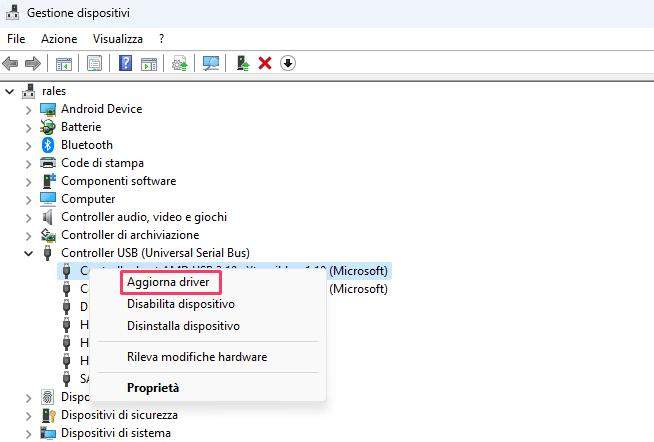The height and width of the screenshot is (442, 654).
Task: Click the Gestione dispositivi title bar icon
Action: coord(13,12)
